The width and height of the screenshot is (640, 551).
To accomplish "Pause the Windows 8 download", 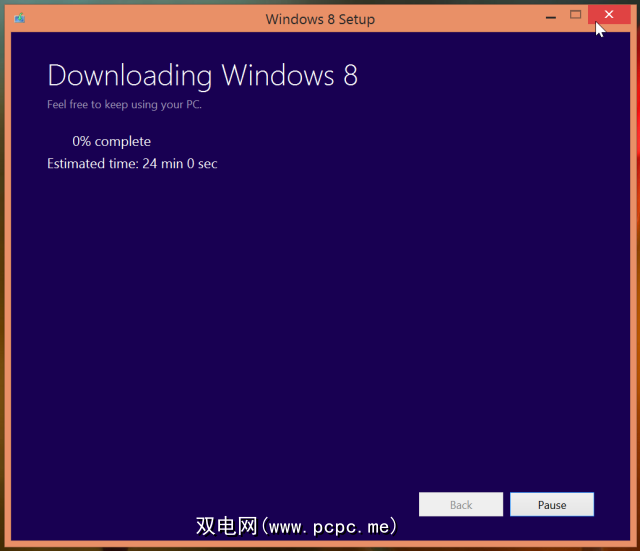I will pos(552,504).
